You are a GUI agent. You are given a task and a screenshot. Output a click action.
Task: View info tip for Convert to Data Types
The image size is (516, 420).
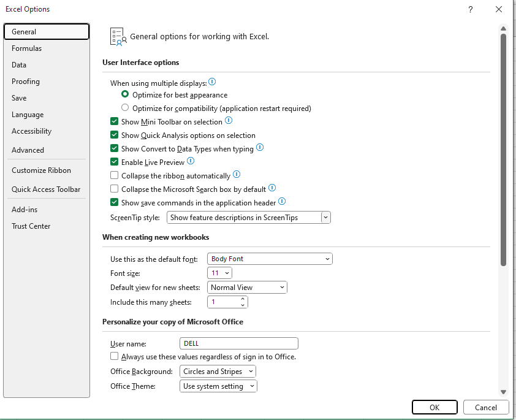pyautogui.click(x=260, y=147)
